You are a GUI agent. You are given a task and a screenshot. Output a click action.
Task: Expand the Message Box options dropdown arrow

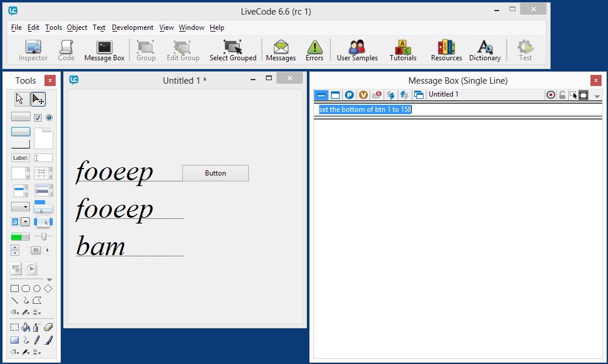(597, 96)
